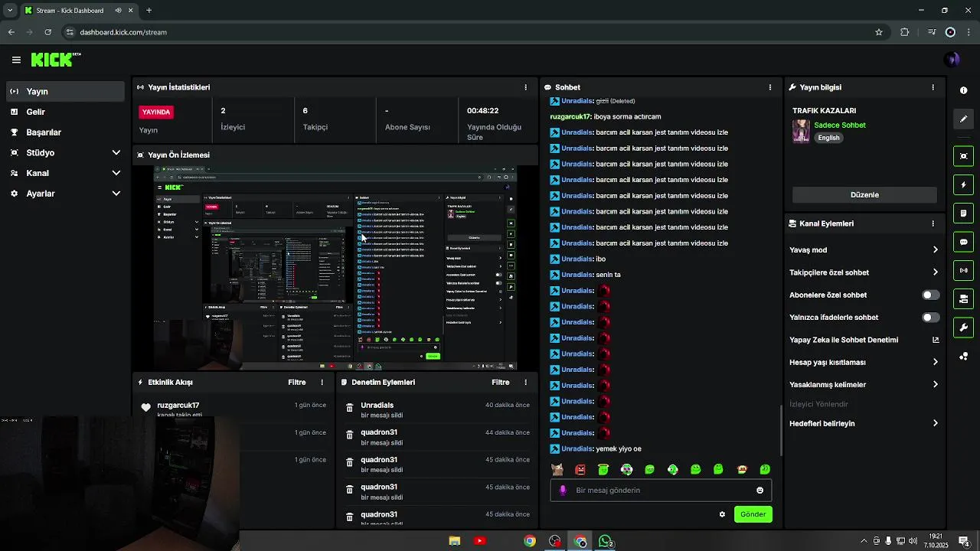This screenshot has width=980, height=551.
Task: Toggle the wrench widget icon in the right toolbar
Action: click(x=963, y=328)
